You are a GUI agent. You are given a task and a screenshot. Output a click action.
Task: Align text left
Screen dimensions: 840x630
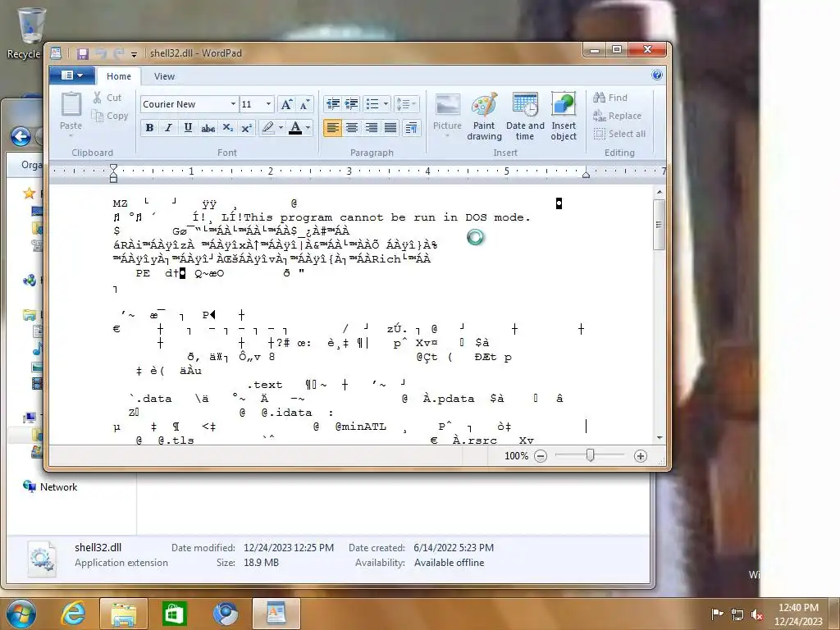coord(333,127)
